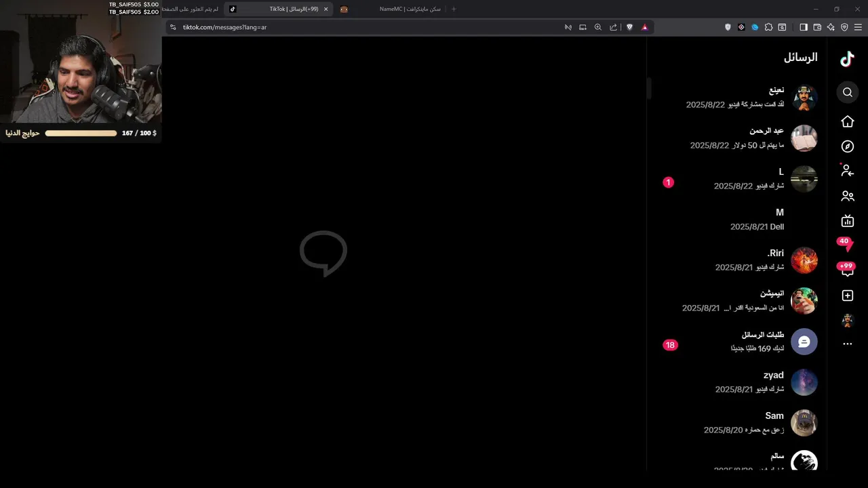Open the Brave Wallet icon

click(x=817, y=27)
